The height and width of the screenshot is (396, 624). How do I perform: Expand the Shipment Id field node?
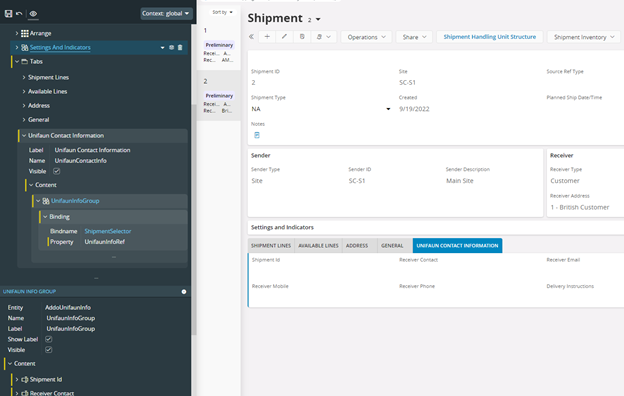tap(17, 380)
